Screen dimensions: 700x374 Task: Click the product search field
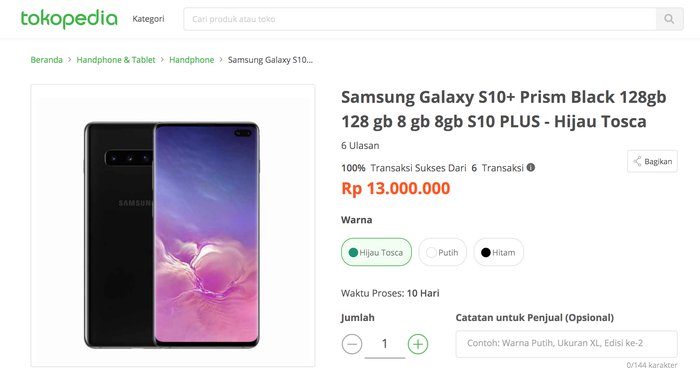tap(420, 19)
